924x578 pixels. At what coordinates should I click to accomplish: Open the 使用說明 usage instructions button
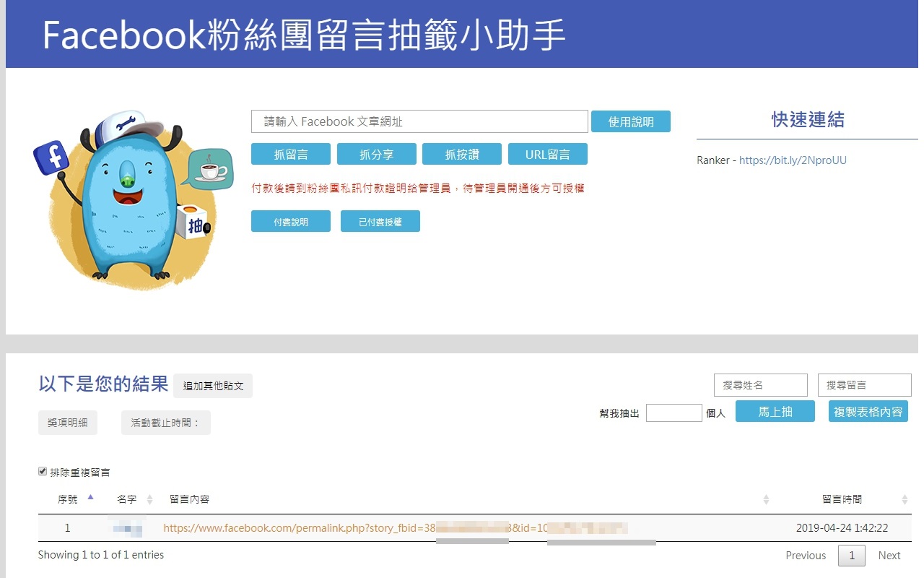click(x=631, y=121)
